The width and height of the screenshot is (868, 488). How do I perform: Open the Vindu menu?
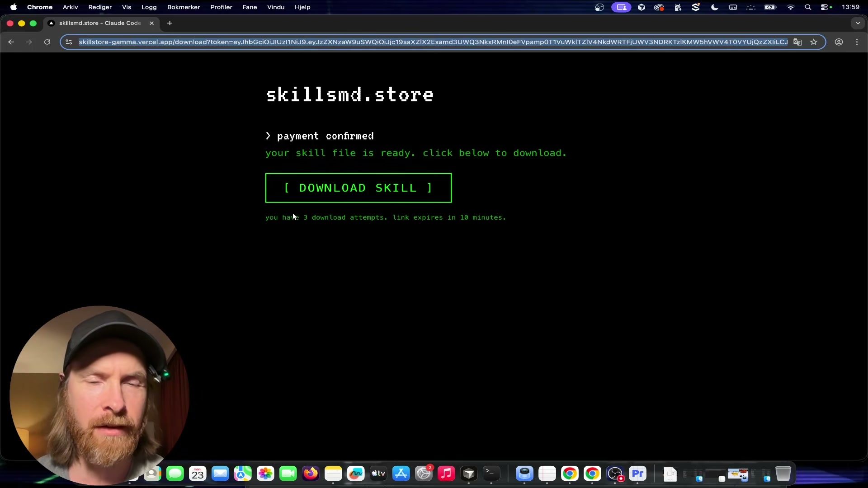pos(276,7)
